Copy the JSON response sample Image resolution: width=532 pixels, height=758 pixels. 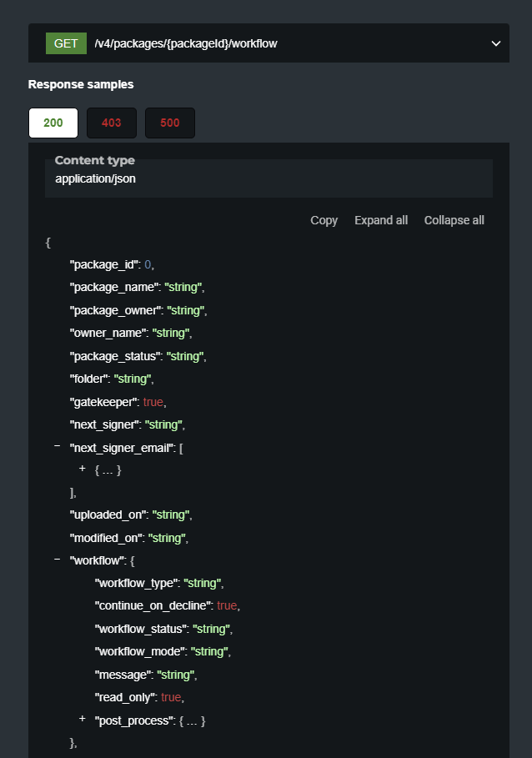click(x=324, y=220)
